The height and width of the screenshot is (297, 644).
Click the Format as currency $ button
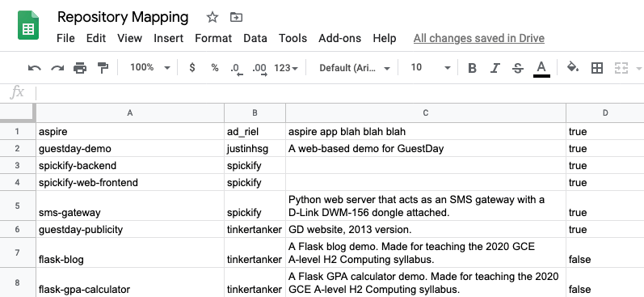pos(192,67)
